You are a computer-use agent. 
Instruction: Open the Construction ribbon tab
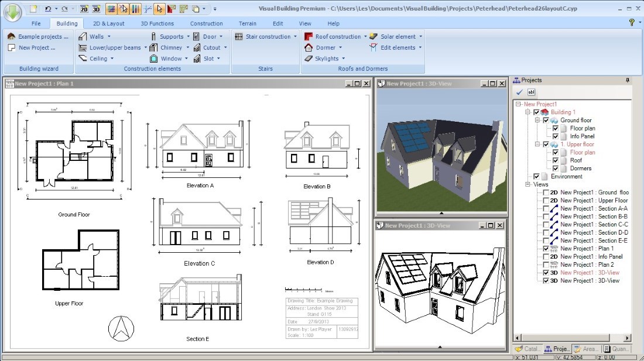tap(206, 23)
